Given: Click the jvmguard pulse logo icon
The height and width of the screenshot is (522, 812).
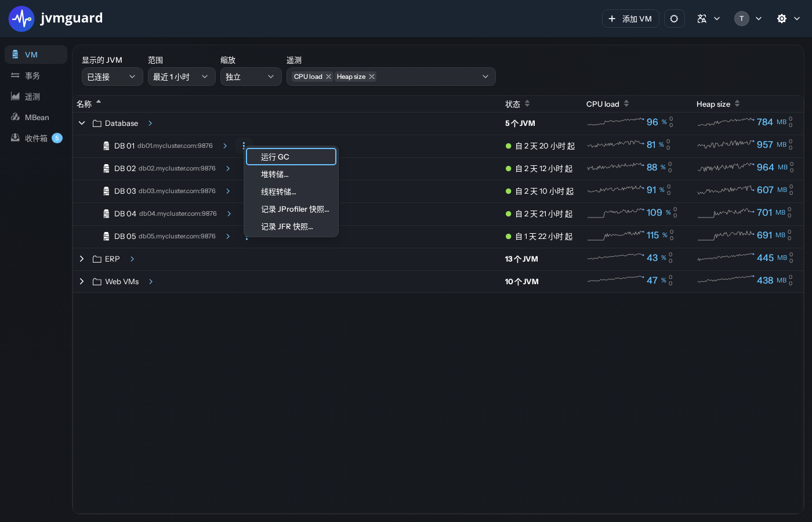Looking at the screenshot, I should coord(21,19).
